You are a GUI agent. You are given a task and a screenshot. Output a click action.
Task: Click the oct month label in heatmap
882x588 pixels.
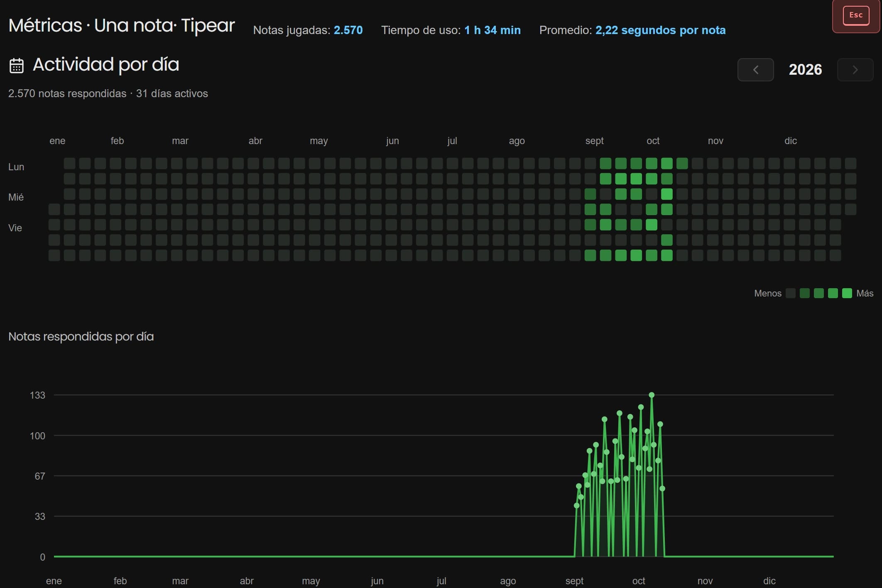click(653, 141)
